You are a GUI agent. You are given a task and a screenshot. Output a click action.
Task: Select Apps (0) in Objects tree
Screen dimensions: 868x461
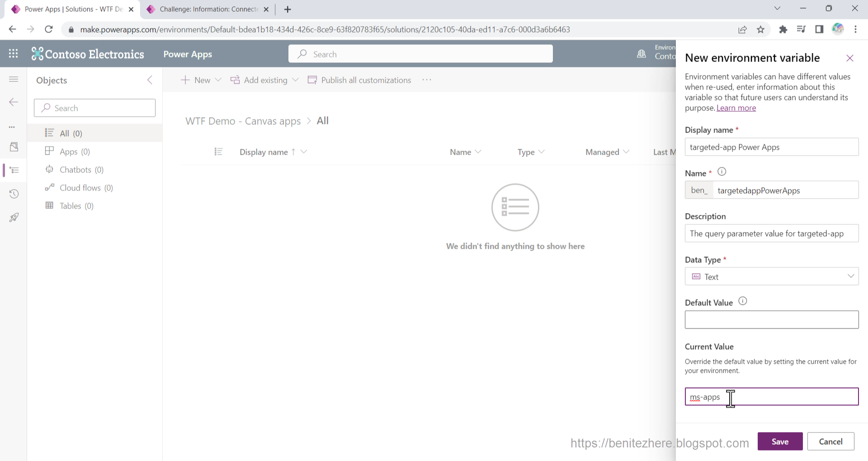coord(94,151)
